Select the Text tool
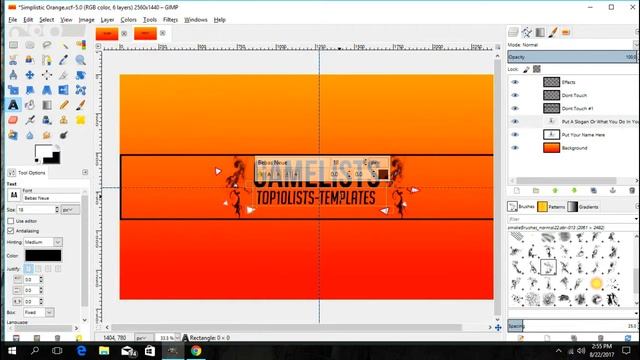The width and height of the screenshot is (640, 360). click(x=13, y=105)
